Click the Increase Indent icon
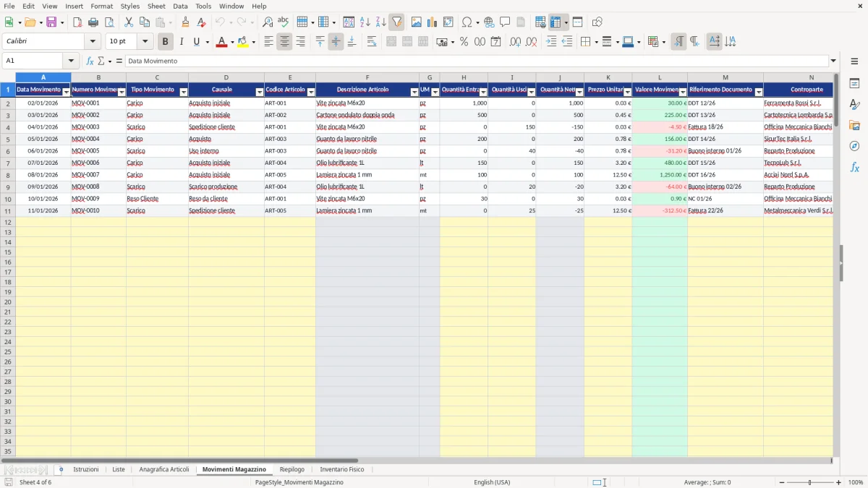 551,42
